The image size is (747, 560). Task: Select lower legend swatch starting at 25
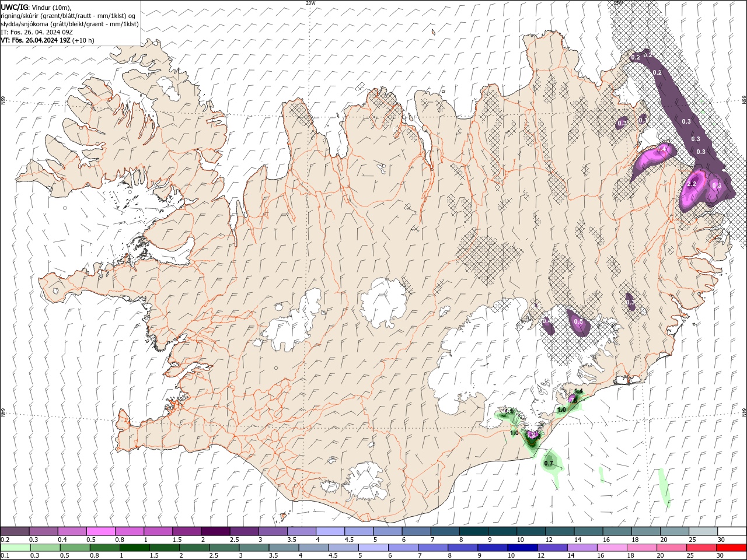(x=700, y=548)
